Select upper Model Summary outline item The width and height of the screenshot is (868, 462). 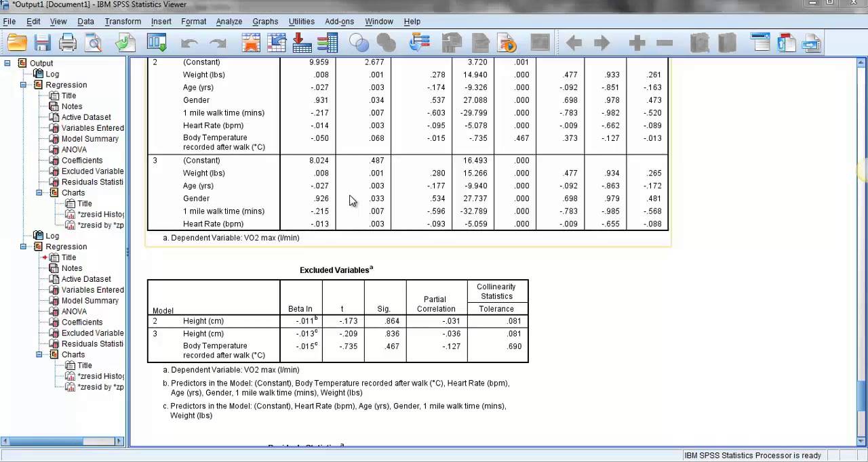pos(90,139)
